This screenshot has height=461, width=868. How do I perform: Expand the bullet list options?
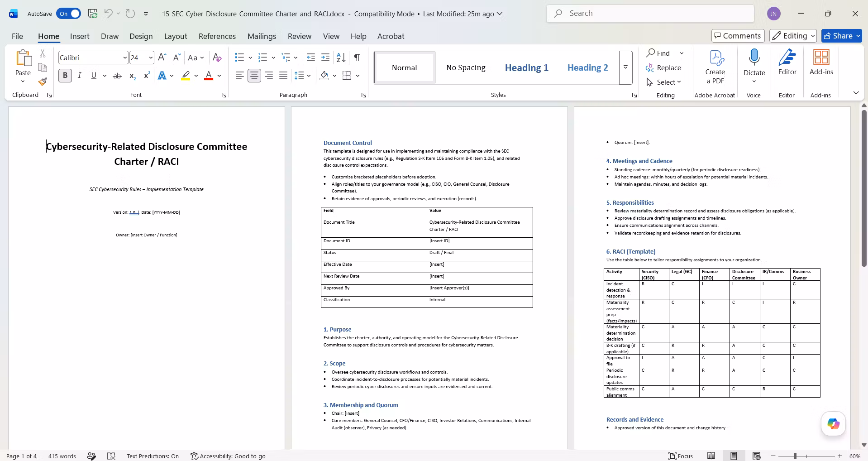coord(250,58)
